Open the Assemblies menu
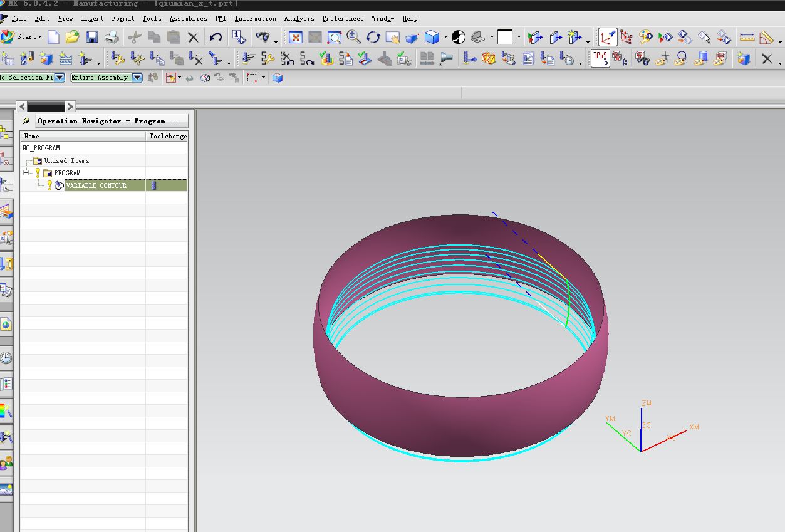 pyautogui.click(x=188, y=18)
